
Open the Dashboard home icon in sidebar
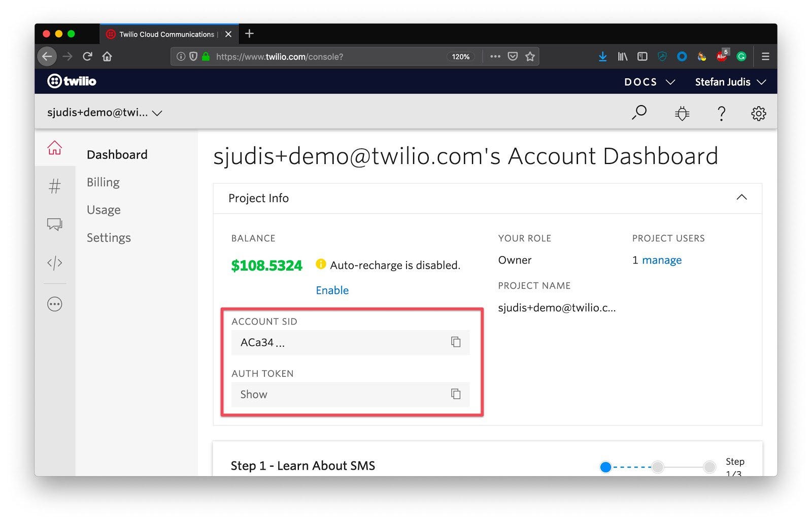point(55,149)
